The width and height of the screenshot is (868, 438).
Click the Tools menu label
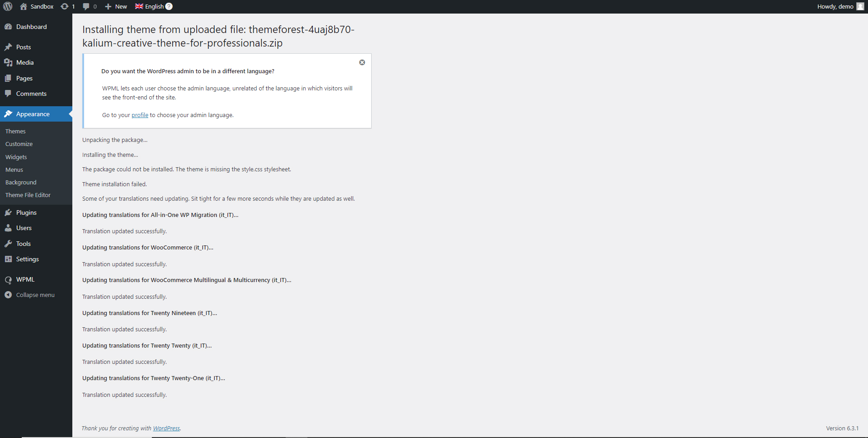[24, 244]
